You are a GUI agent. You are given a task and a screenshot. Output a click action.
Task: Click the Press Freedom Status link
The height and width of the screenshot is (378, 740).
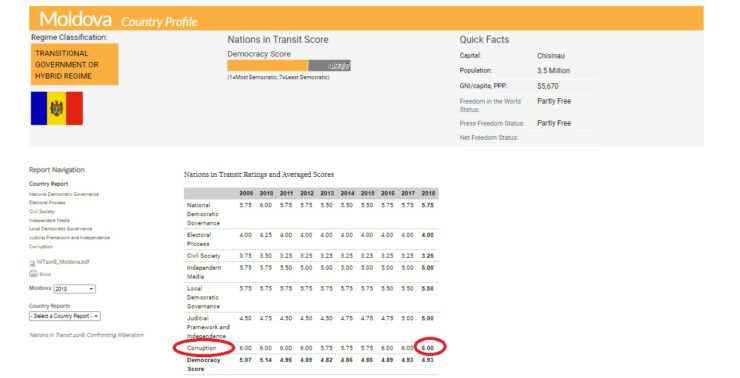492,123
